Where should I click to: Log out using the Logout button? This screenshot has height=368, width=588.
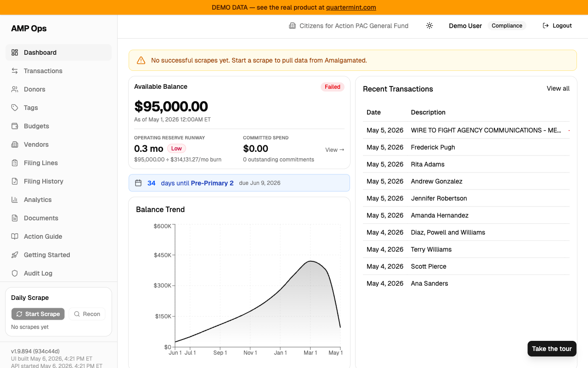coord(557,26)
